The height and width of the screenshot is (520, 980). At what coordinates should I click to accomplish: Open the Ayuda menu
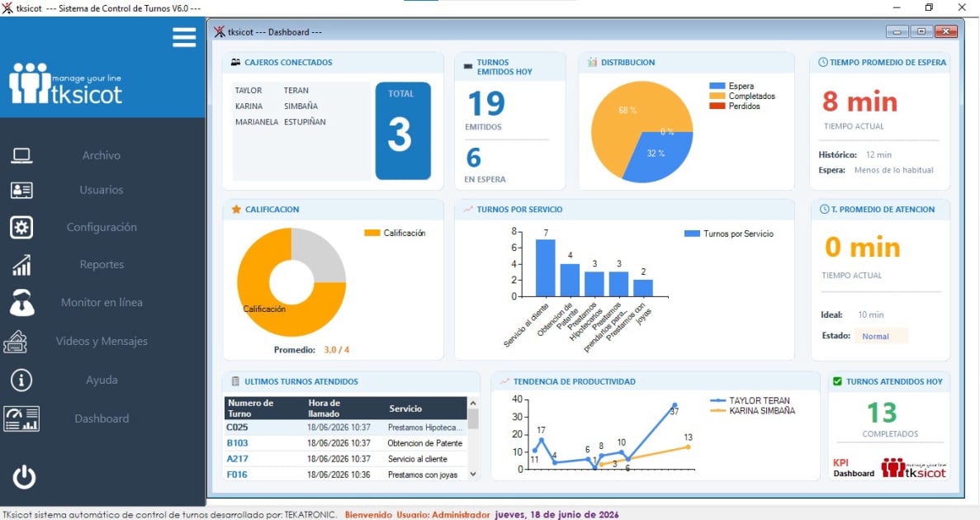click(x=102, y=380)
